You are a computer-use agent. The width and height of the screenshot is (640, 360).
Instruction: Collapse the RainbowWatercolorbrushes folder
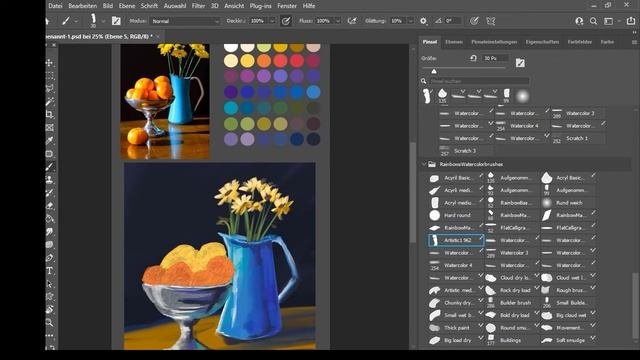point(424,164)
